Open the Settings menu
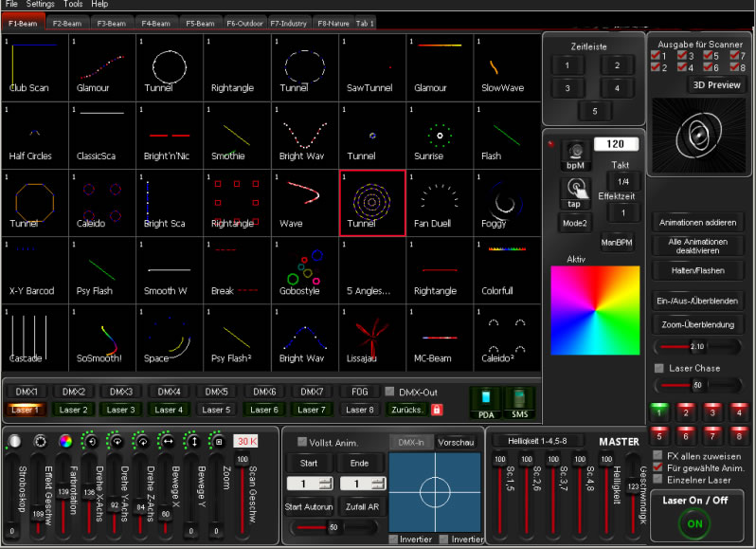This screenshot has height=549, width=756. (40, 4)
